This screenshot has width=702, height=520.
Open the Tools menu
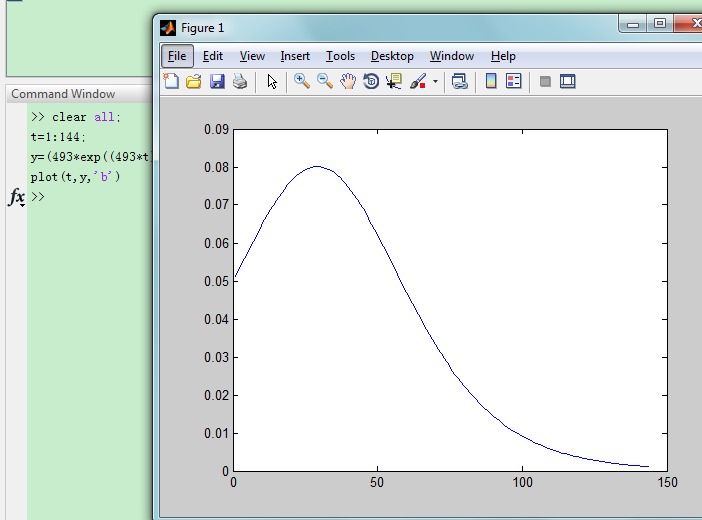click(340, 56)
